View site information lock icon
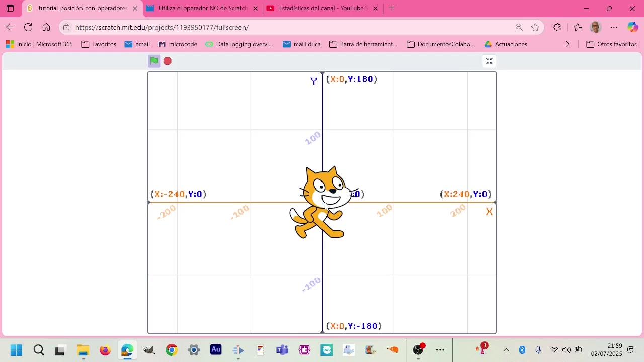 (66, 27)
